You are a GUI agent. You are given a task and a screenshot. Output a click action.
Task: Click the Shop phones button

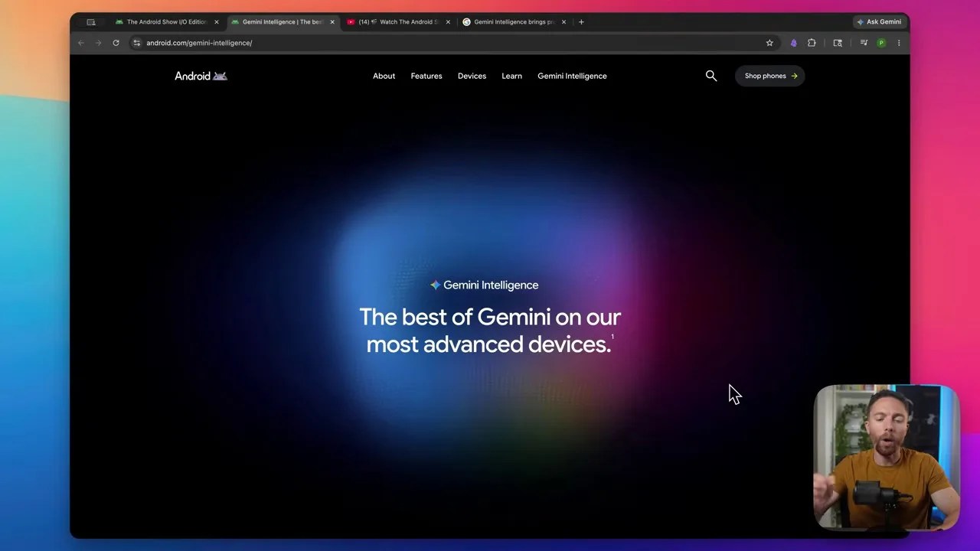[770, 76]
